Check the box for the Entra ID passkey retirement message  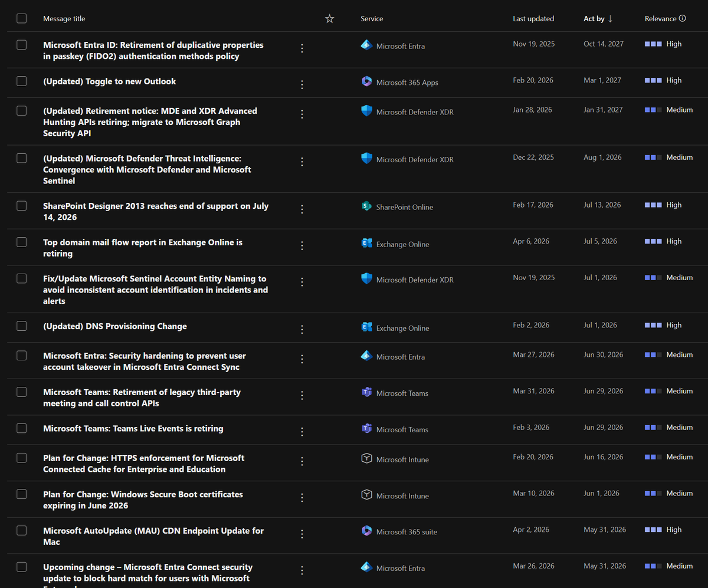click(x=22, y=45)
